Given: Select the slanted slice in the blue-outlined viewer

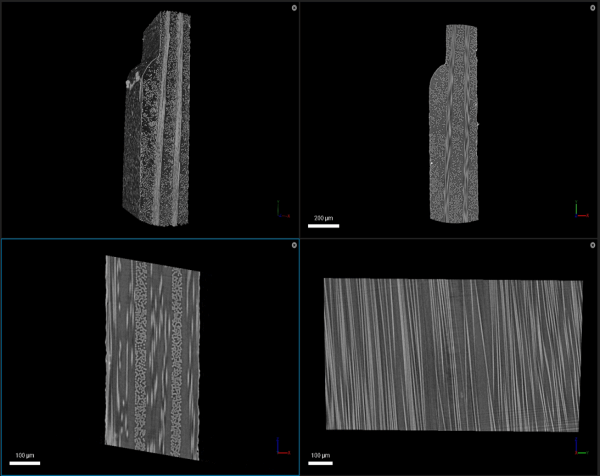Looking at the screenshot, I should (x=153, y=350).
